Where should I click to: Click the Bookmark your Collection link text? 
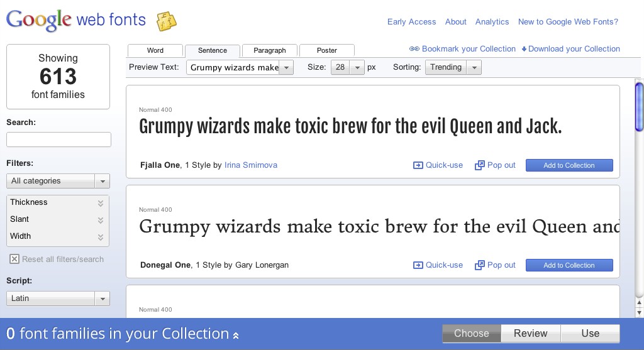469,49
